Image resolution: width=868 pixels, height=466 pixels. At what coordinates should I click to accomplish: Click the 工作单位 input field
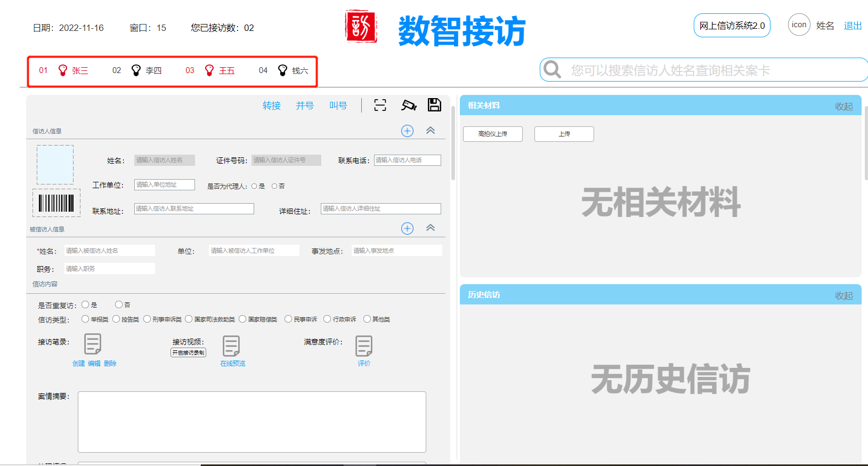165,184
